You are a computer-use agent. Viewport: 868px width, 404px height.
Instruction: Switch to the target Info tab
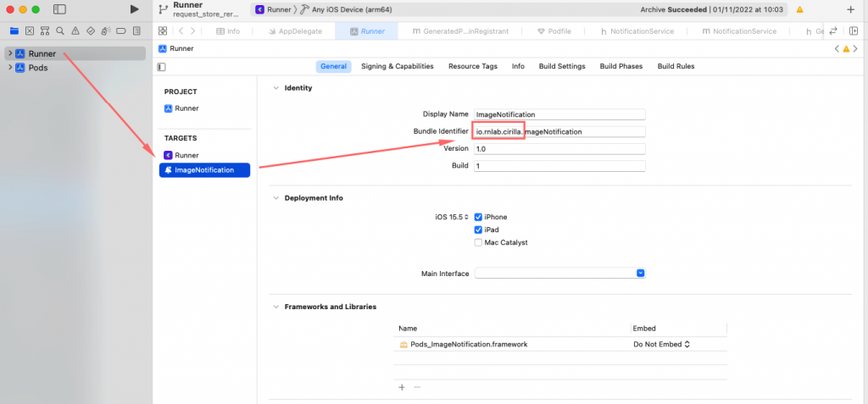coord(518,66)
